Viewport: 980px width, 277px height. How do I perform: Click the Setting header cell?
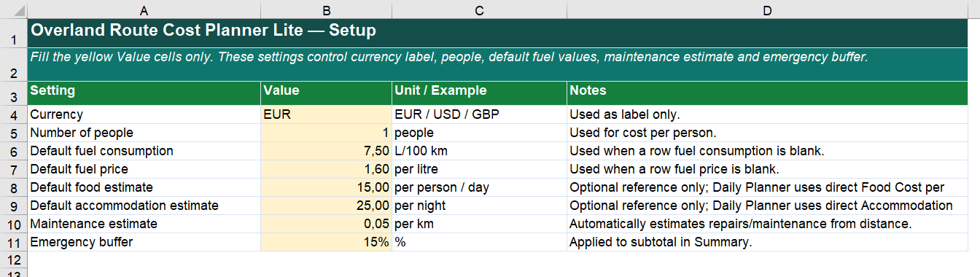(x=144, y=92)
